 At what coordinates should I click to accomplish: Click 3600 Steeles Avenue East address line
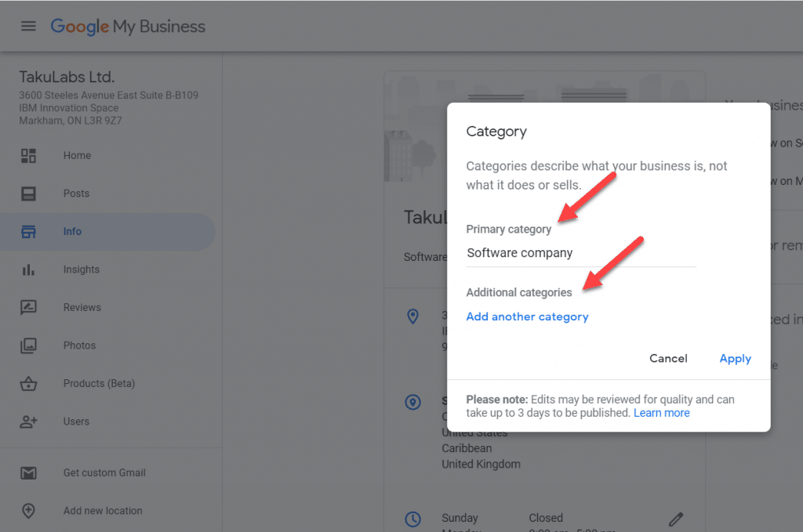click(108, 95)
